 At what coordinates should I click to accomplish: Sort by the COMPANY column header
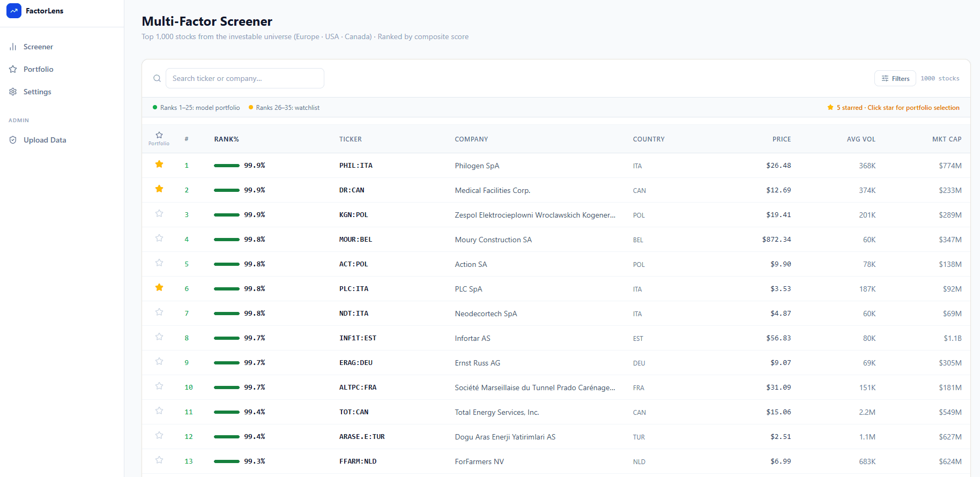[472, 139]
